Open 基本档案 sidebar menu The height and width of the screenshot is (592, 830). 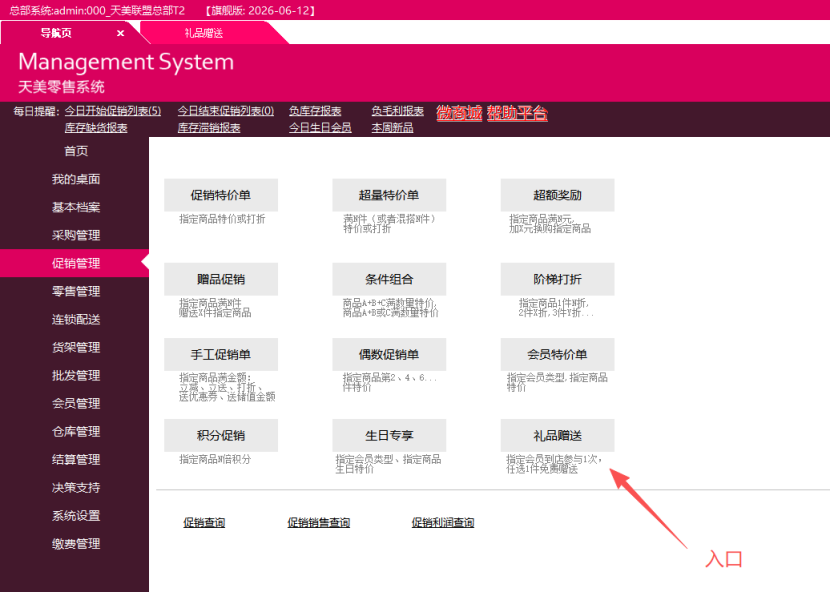coord(76,208)
